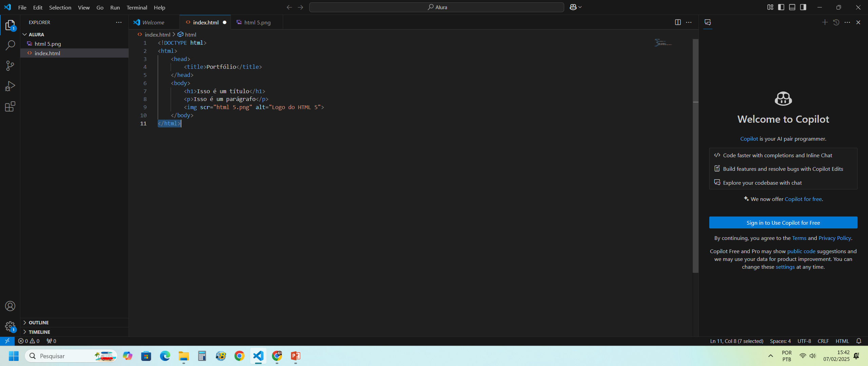Open the Terms link
This screenshot has height=366, width=868.
coord(799,238)
